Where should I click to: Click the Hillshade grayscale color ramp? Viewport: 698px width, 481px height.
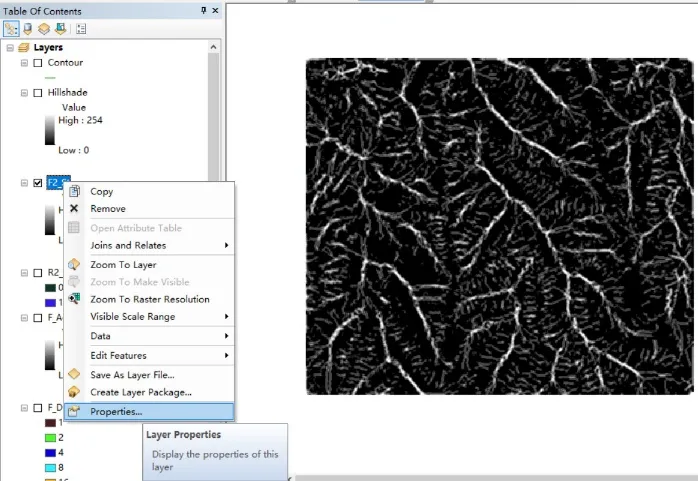coord(50,130)
